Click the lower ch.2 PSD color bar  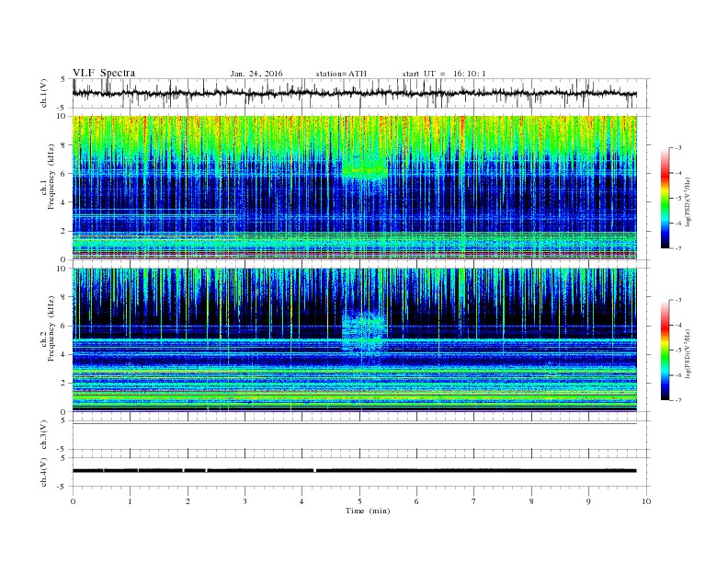(x=665, y=350)
